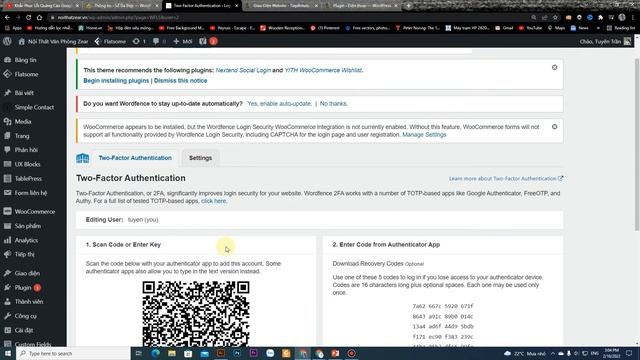Open the YITH WooCommerce Wishlist link
640x360 pixels.
323,70
